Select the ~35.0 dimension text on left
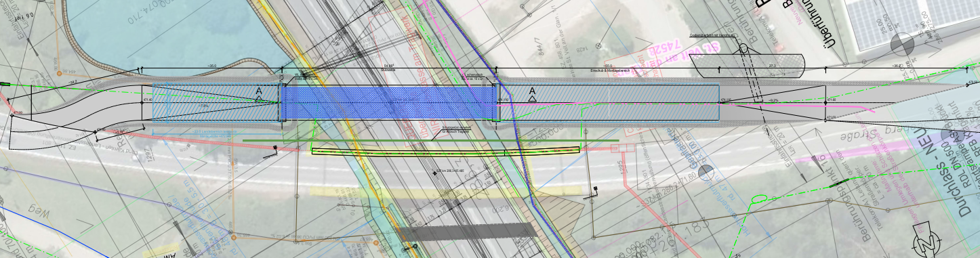 point(212,66)
